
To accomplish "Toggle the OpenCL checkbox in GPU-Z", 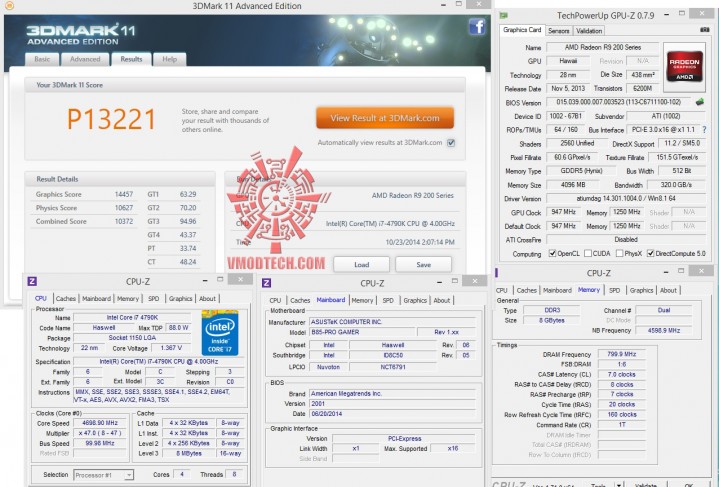I will pyautogui.click(x=553, y=253).
